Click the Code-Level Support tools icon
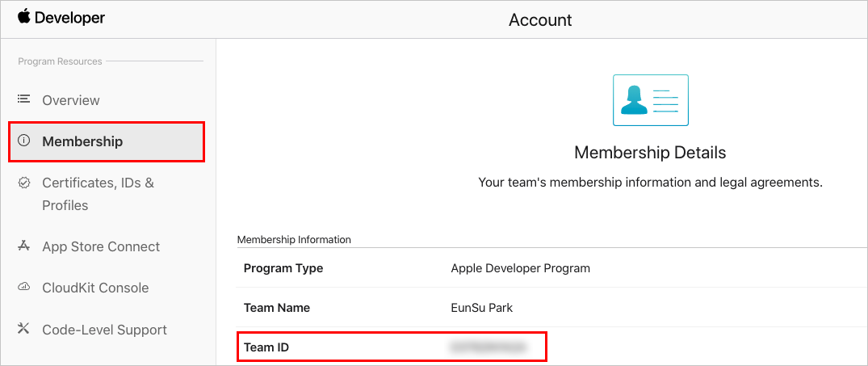 (23, 328)
